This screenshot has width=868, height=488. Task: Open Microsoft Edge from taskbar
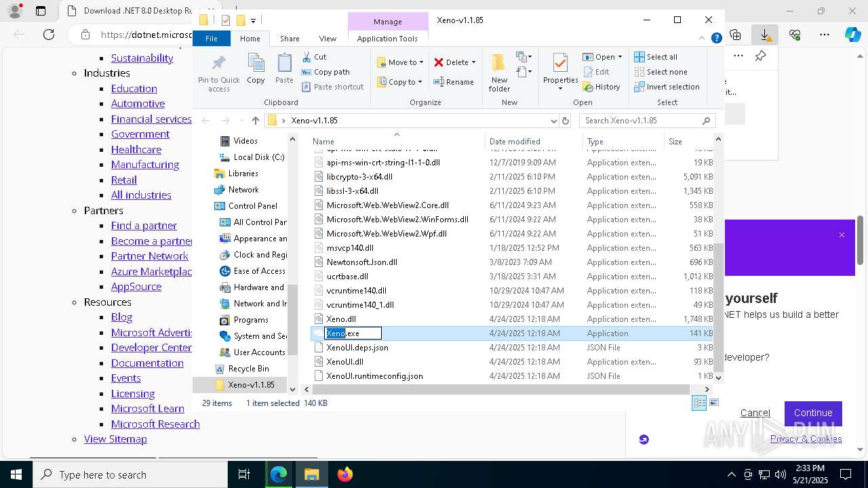coord(279,474)
